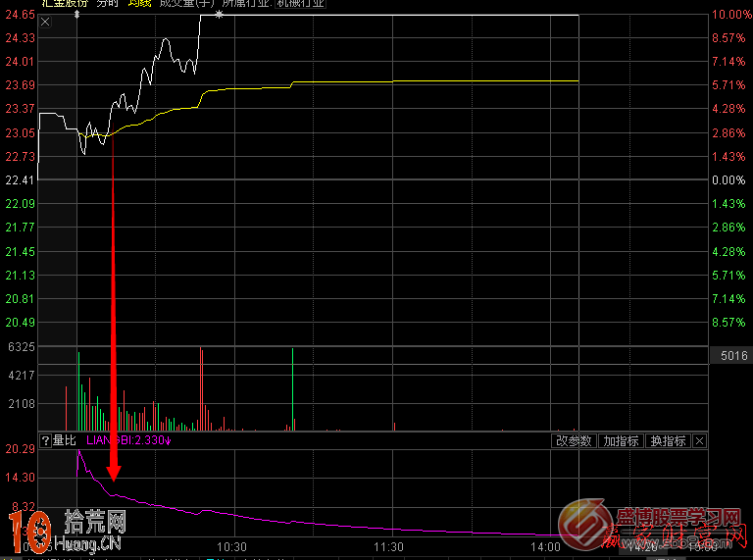
Task: Click the 0.00% baseline percentage label
Action: 728,180
